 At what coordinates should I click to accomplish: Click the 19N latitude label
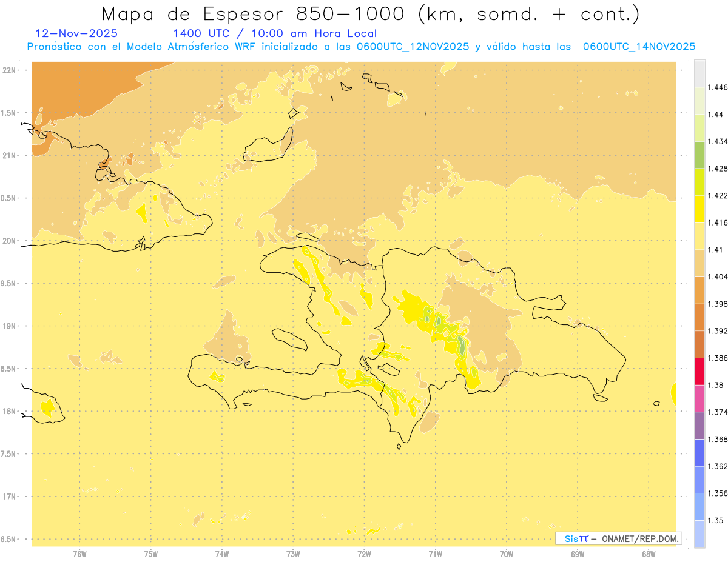click(9, 326)
